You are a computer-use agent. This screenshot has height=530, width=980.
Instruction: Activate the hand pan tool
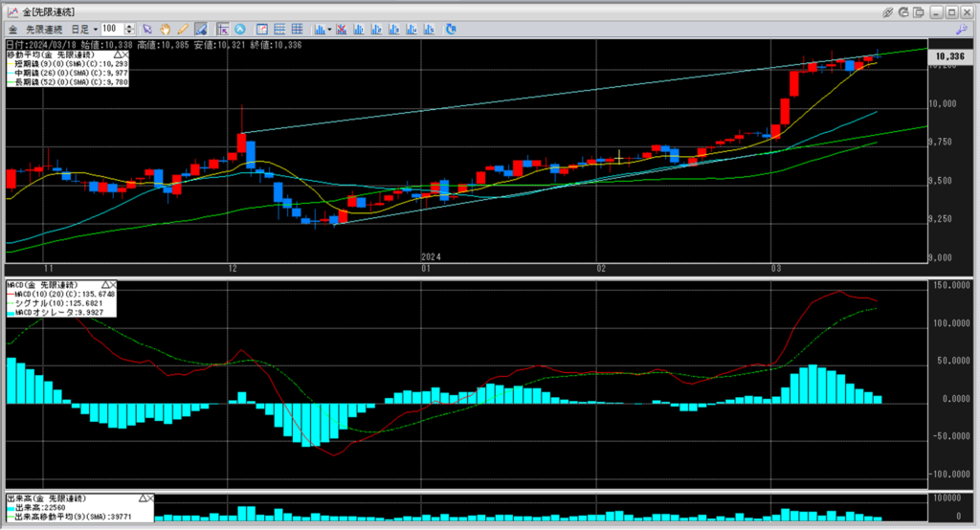pyautogui.click(x=165, y=29)
